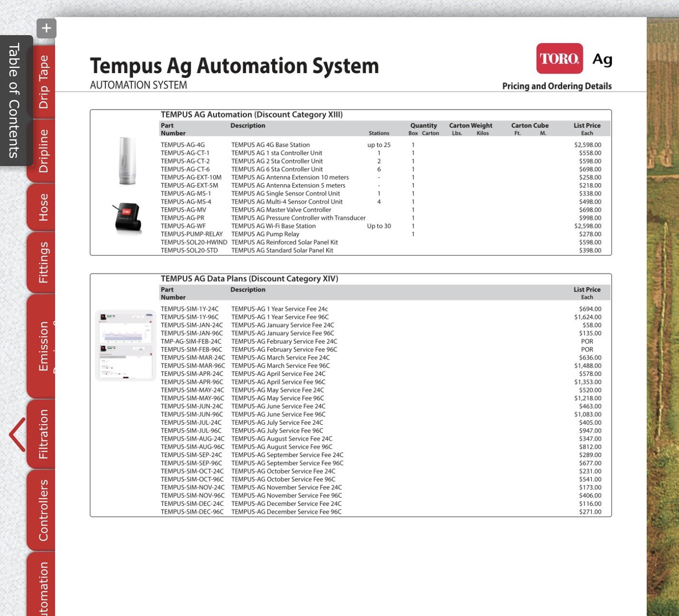Click part number TEMPUS-AG-CT-6
679x616 pixels.
185,169
